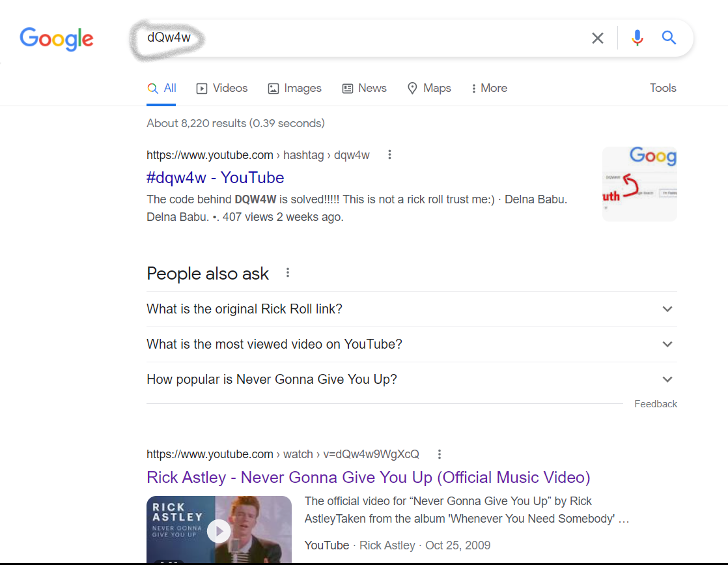Switch to the Videos tab
The height and width of the screenshot is (565, 728).
(x=221, y=88)
